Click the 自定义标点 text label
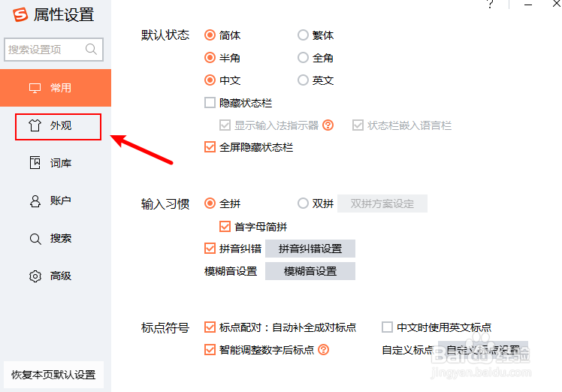Screen dimensions: 562x392 pos(407,350)
